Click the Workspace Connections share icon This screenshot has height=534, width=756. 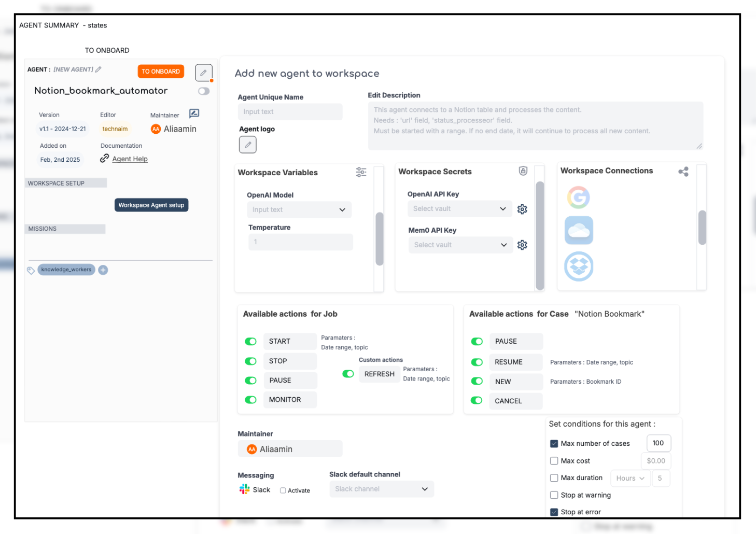click(x=683, y=172)
